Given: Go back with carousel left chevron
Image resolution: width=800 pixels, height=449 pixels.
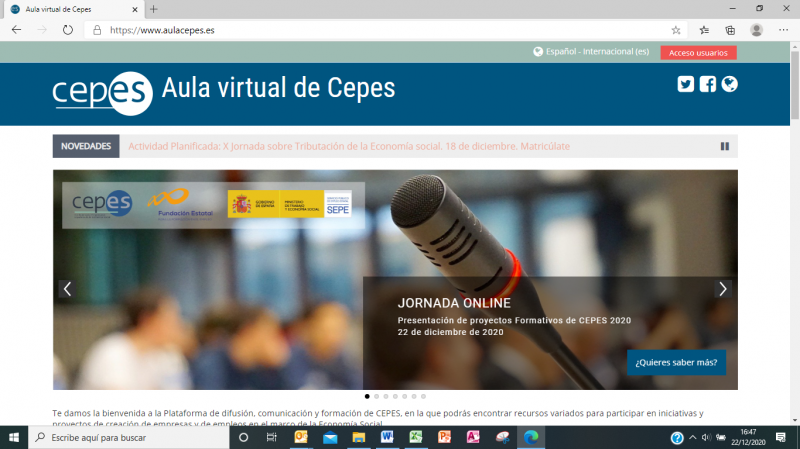Looking at the screenshot, I should 67,289.
